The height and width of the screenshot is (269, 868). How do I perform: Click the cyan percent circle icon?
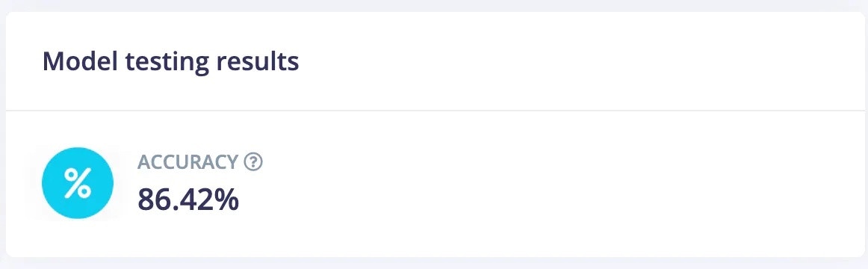coord(78,183)
